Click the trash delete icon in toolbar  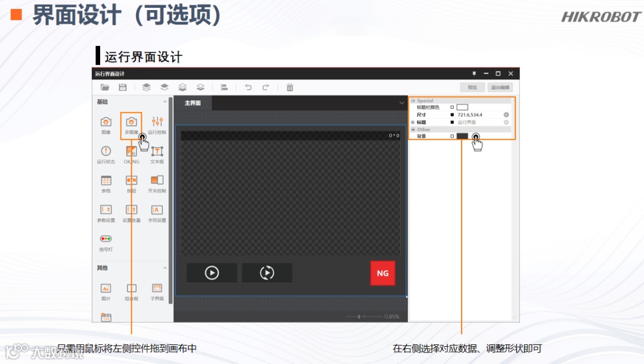click(290, 87)
